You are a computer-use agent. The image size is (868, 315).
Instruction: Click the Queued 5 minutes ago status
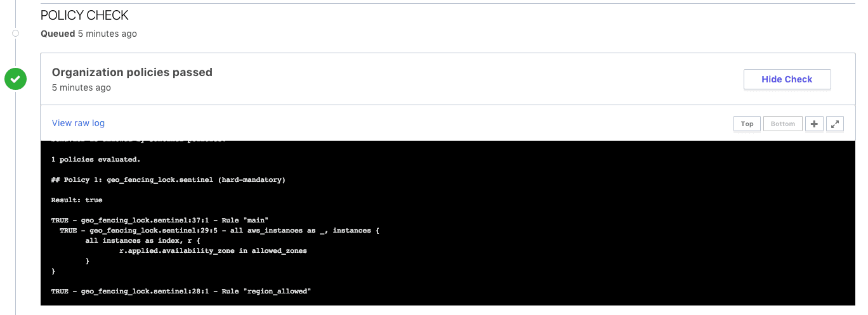tap(88, 34)
